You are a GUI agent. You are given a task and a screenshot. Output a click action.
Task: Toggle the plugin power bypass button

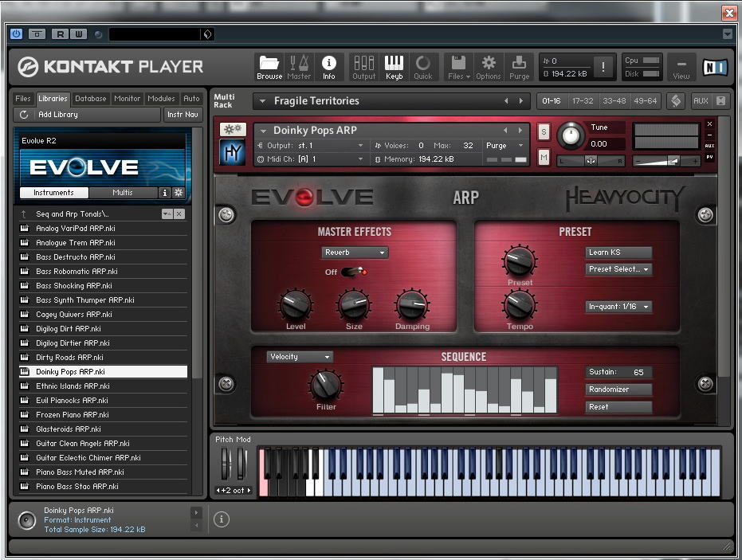(x=17, y=34)
